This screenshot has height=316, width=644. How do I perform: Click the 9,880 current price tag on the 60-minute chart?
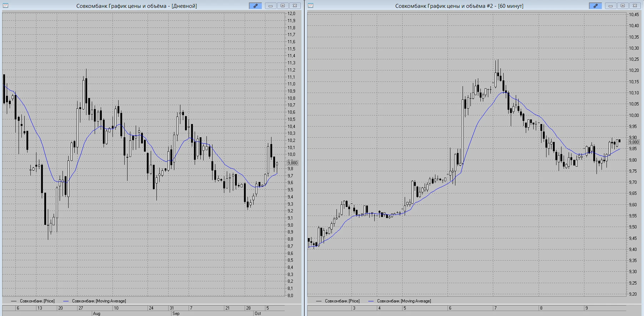tap(634, 142)
